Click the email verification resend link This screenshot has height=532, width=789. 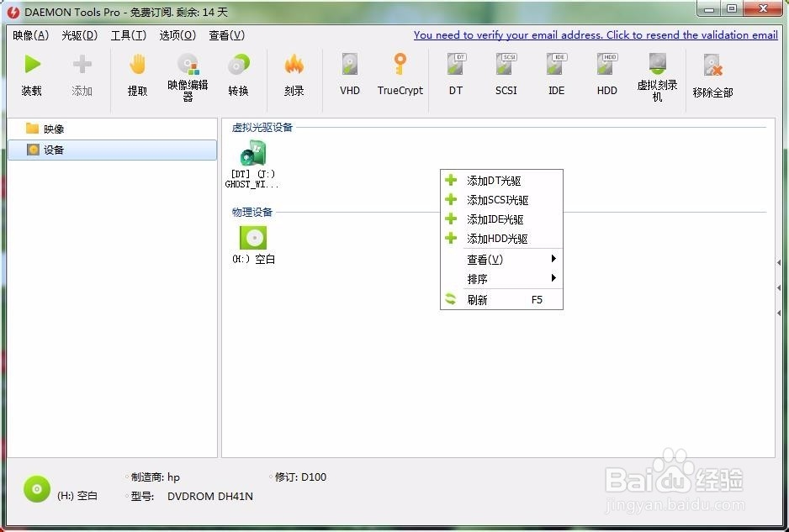tap(596, 35)
